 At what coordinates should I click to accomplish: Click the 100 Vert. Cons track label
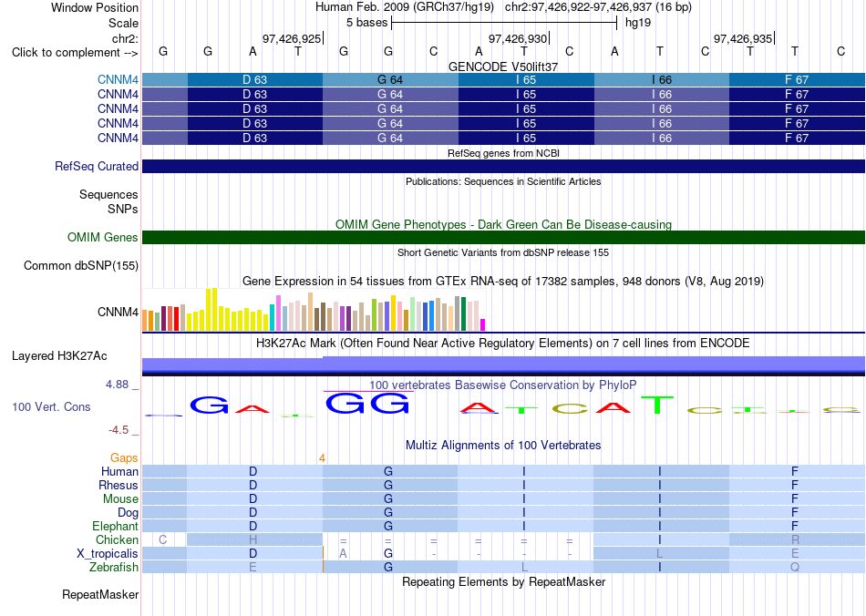51,406
